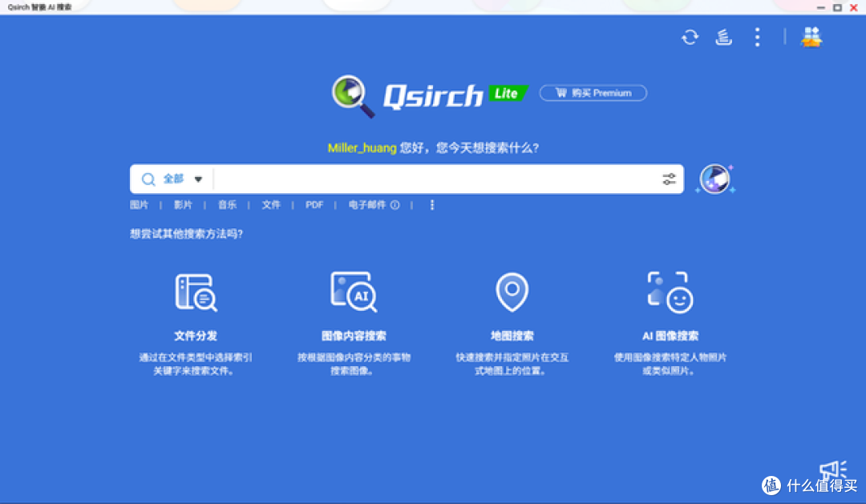Click the 文件分发 search icon
The image size is (866, 504).
tap(196, 292)
